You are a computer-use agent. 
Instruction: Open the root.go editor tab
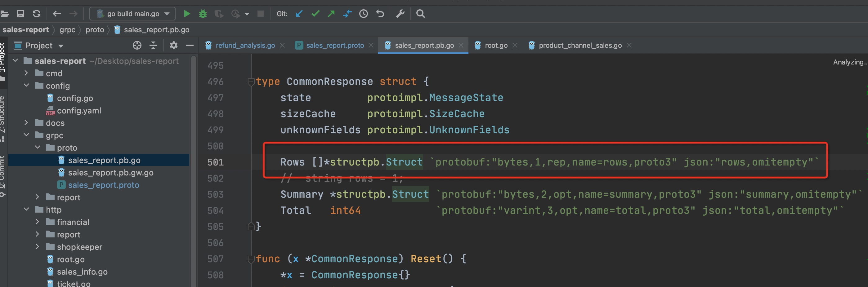tap(495, 45)
